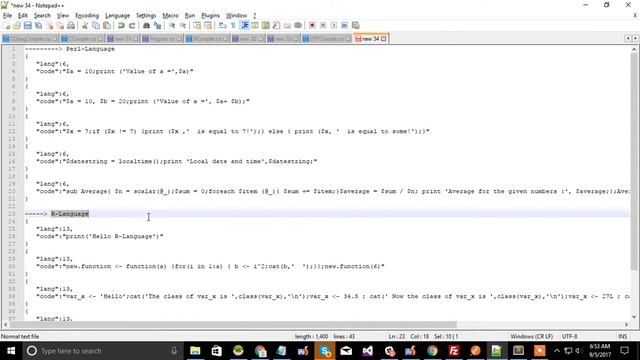The image size is (640, 360).
Task: Zoom out using the toolbar icon
Action: tap(183, 26)
